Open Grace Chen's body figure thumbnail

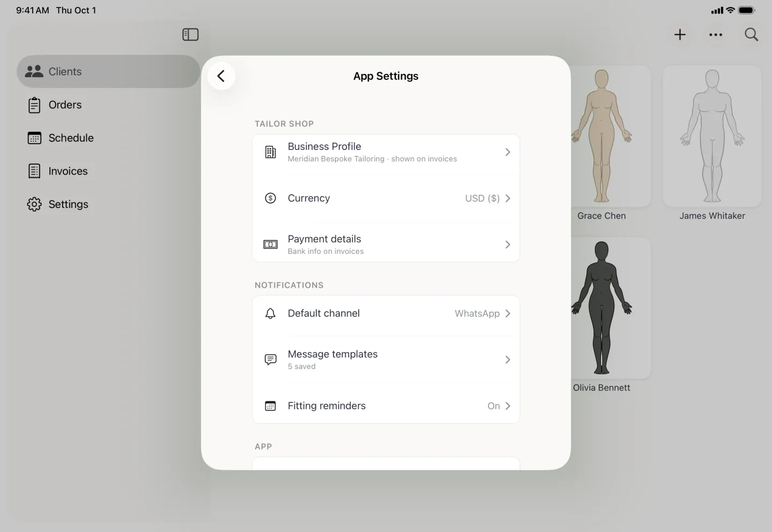point(602,136)
